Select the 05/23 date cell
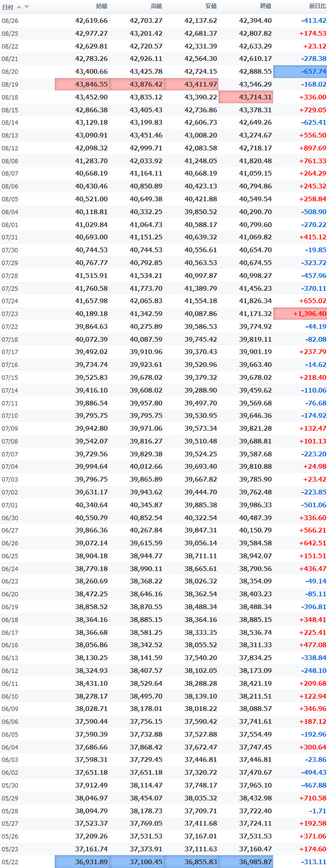Viewport: 327px width, 868px height. (10, 849)
